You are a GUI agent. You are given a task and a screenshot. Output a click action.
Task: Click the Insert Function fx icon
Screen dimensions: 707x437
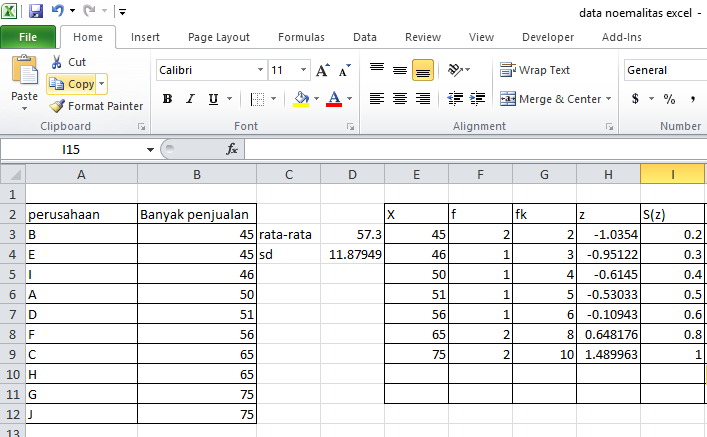click(232, 149)
